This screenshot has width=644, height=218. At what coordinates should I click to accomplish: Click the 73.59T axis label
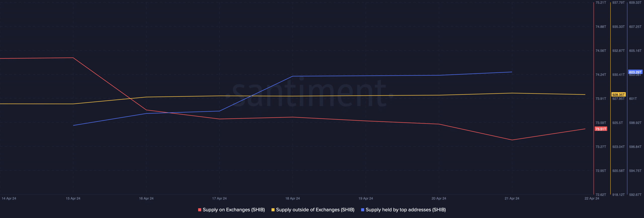click(601, 123)
